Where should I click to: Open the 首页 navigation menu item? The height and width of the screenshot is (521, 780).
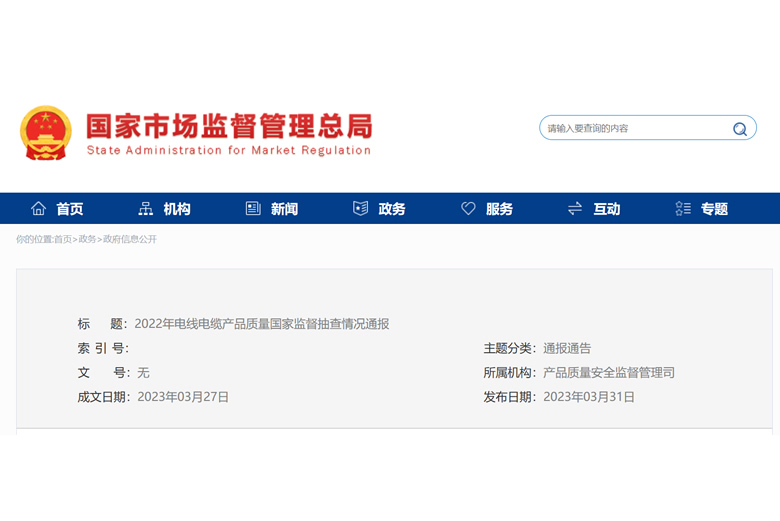pos(70,209)
